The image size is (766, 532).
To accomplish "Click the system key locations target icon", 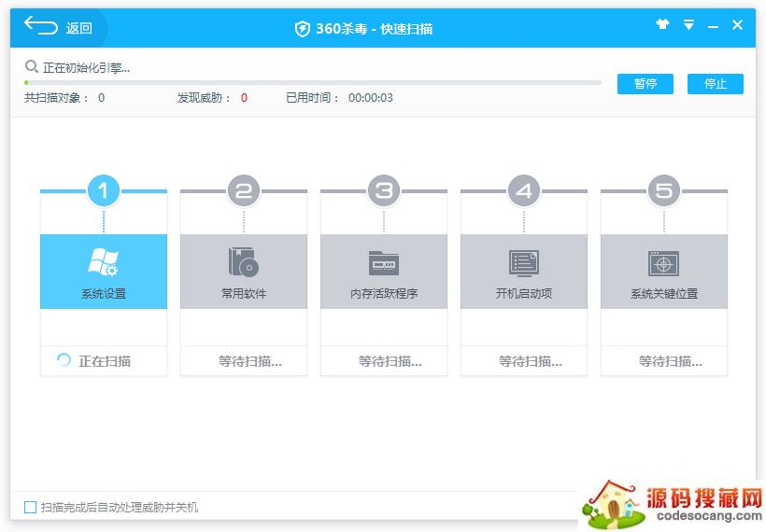I will pos(663,263).
